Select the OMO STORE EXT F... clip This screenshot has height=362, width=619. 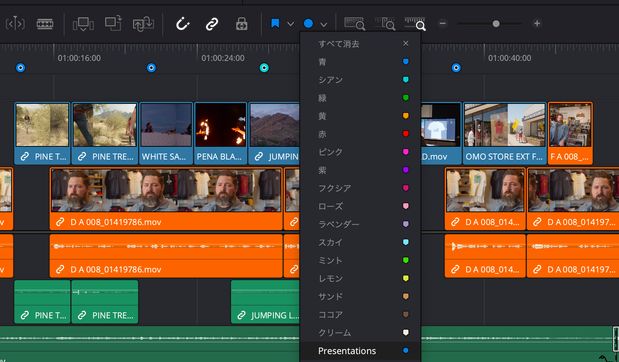[x=505, y=133]
